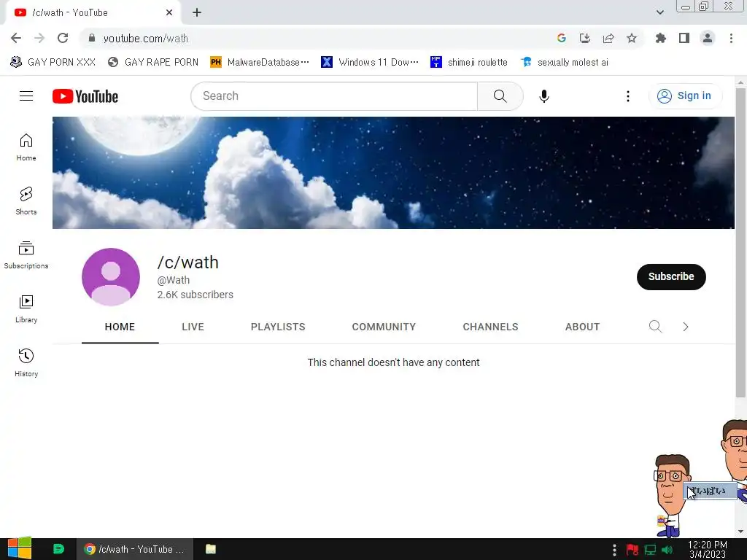Switch to the LIVE channel tab

point(193,327)
